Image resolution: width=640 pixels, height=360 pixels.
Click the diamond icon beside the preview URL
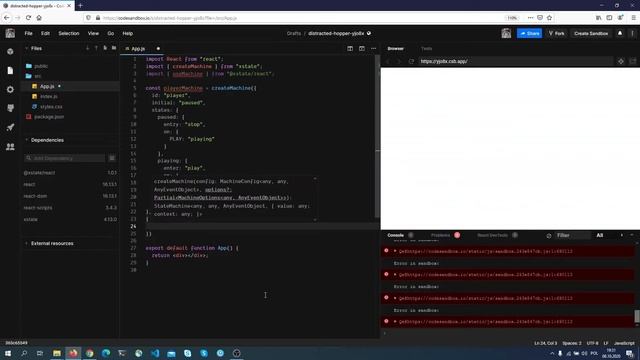621,61
